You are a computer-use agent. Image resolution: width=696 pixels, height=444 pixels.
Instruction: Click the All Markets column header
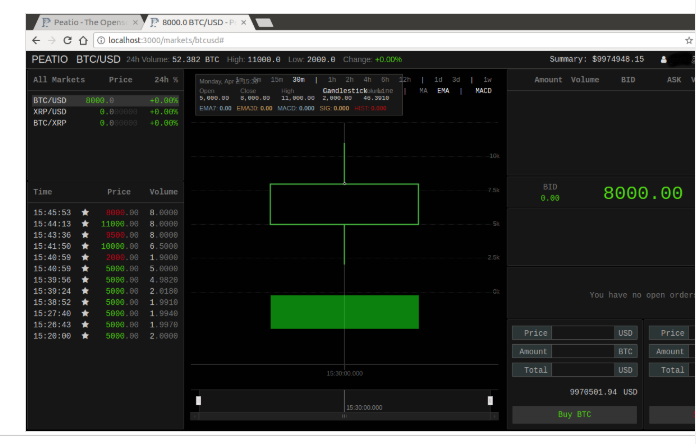pyautogui.click(x=59, y=80)
